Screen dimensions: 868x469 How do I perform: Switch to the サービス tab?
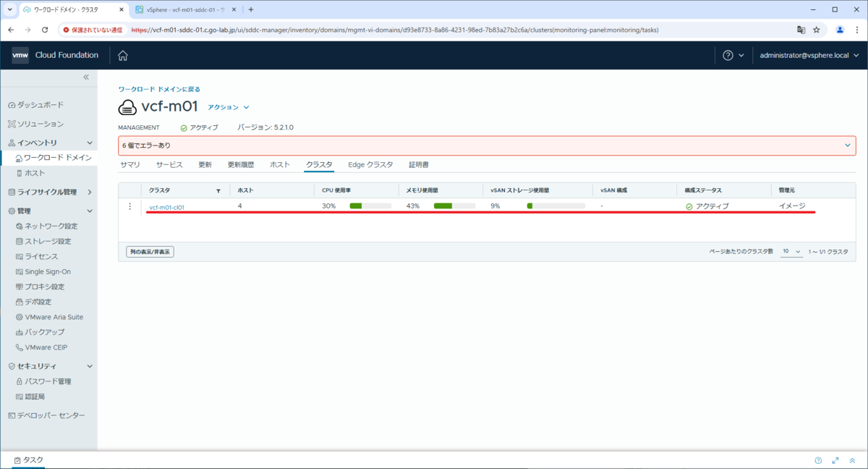point(169,165)
